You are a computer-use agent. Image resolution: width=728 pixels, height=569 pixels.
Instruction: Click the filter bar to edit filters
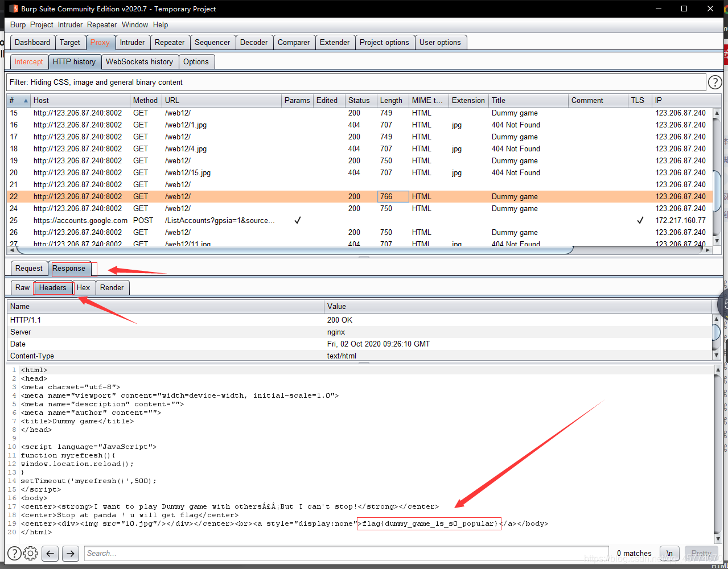coord(356,82)
